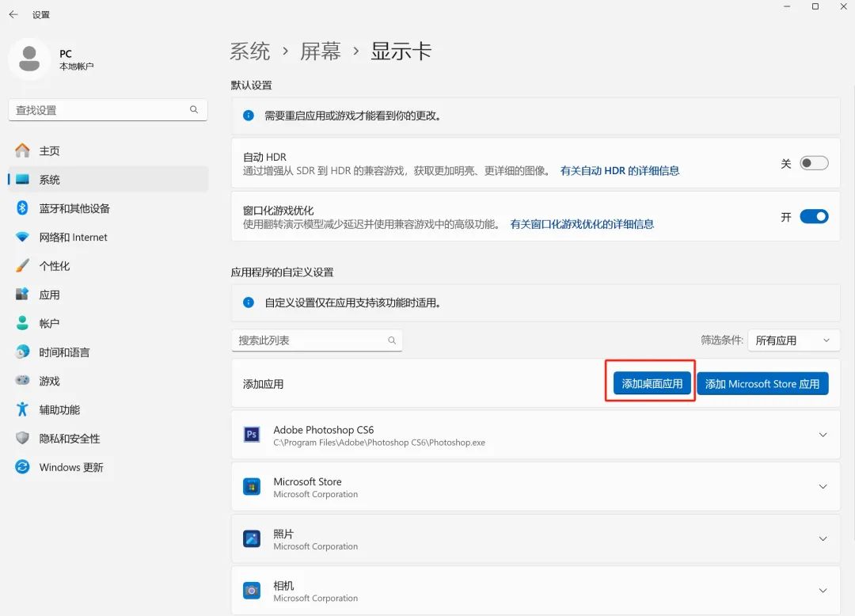Click the search magnifier in 查找设置
855x616 pixels.
coord(194,109)
